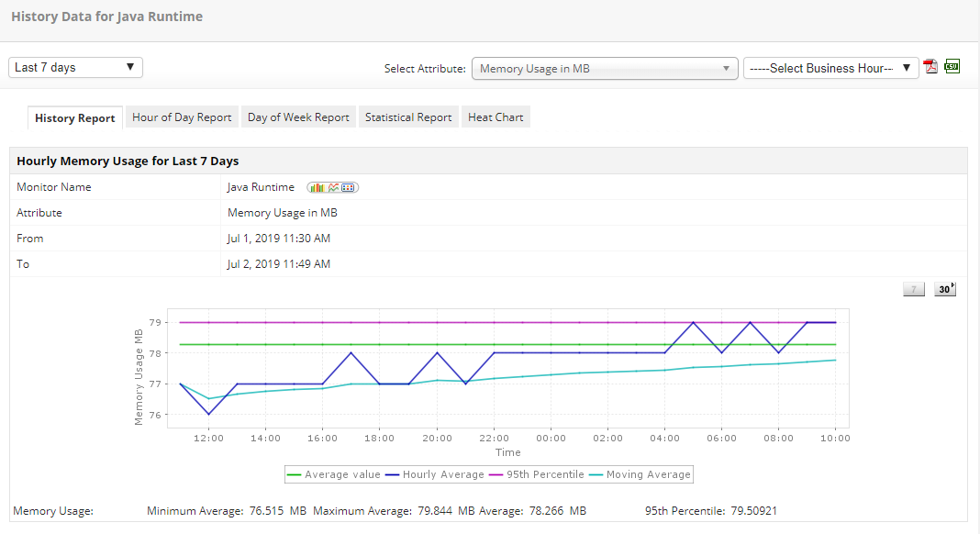Open the Last 7 days period dropdown
Screen dimensions: 980x534
pyautogui.click(x=75, y=67)
